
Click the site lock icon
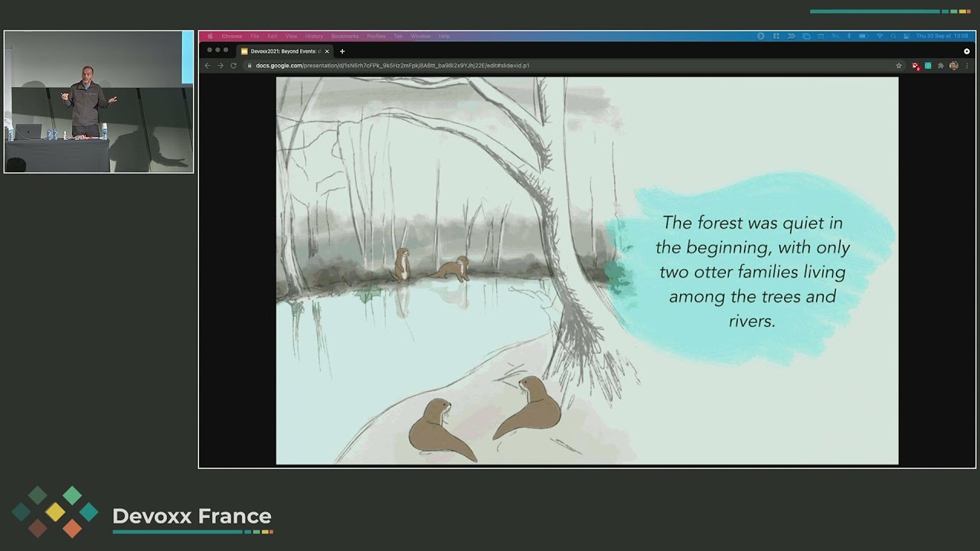coord(249,66)
